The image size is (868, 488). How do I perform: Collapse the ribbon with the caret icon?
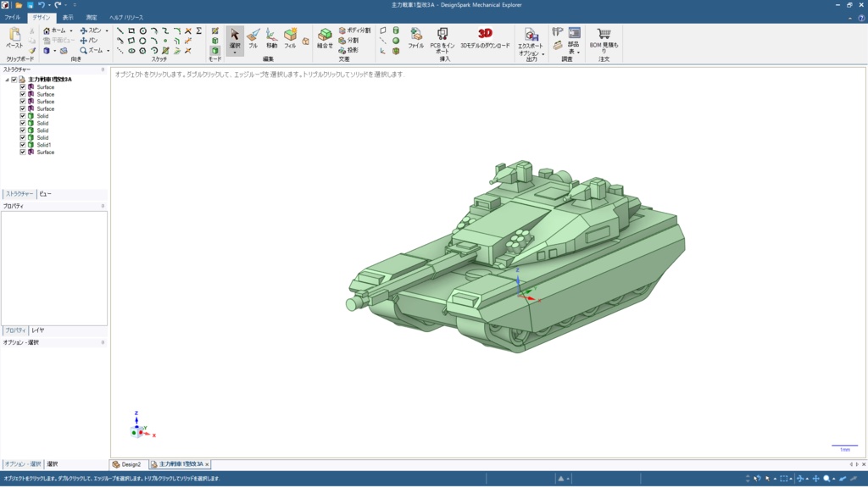tap(850, 18)
